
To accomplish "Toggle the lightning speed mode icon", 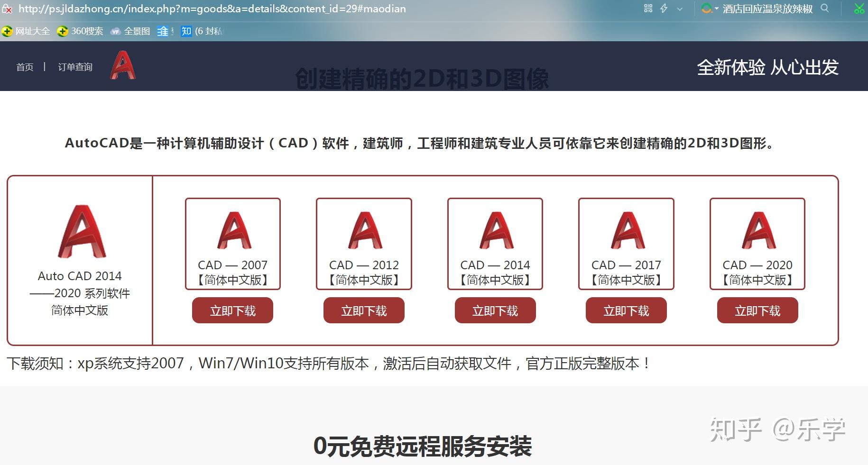I will click(x=664, y=9).
